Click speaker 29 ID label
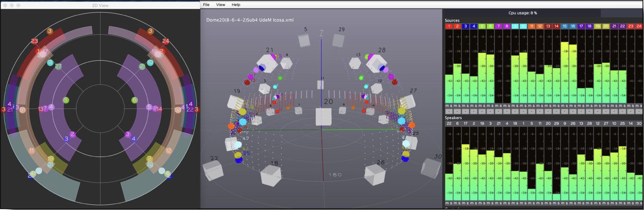Image resolution: width=644 pixels, height=210 pixels. pos(556,123)
